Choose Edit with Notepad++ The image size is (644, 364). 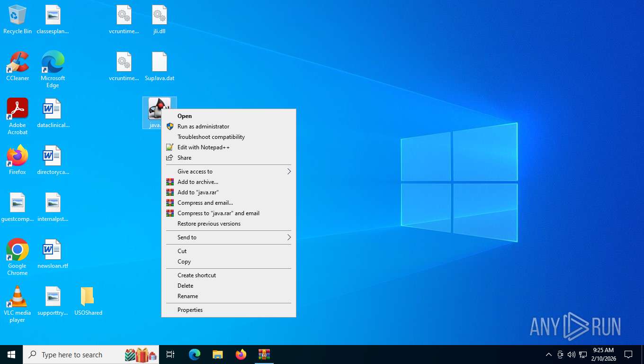pyautogui.click(x=229, y=147)
